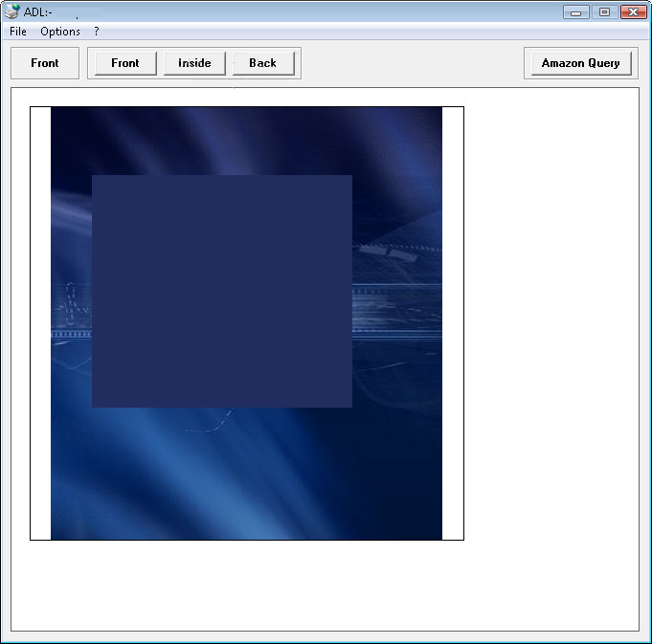Switch to the Inside cover view

[x=194, y=63]
